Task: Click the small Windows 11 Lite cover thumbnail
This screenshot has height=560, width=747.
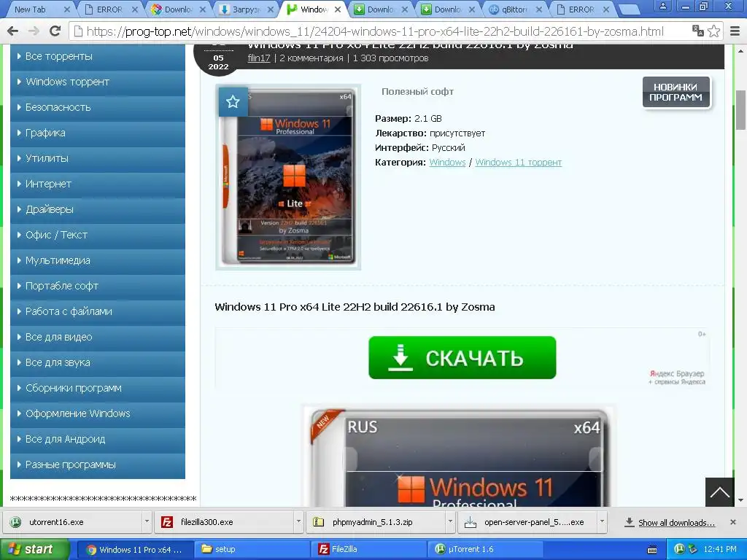Action: tap(288, 177)
